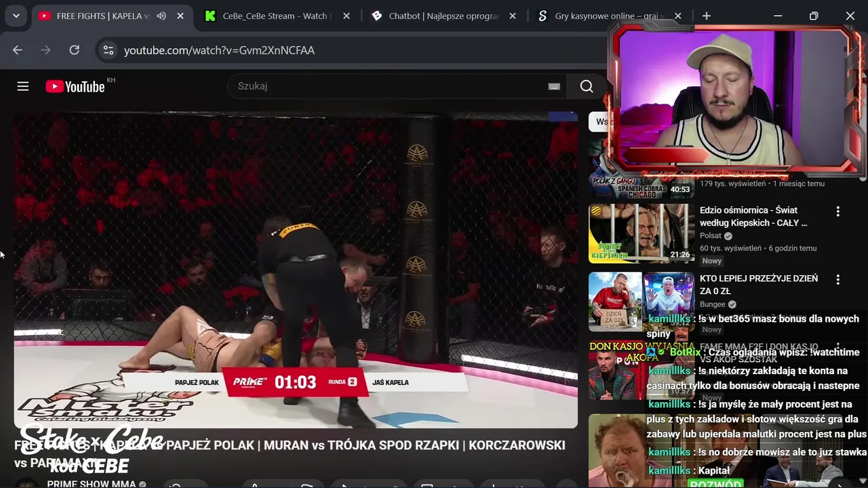This screenshot has width=868, height=488.
Task: Open the Edzio ośmiornica video thumbnail
Action: 642,233
